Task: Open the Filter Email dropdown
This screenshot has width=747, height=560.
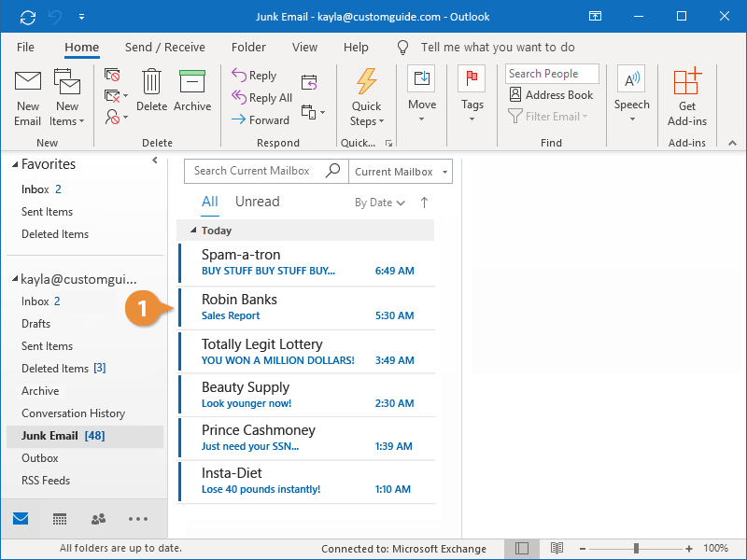Action: click(548, 116)
